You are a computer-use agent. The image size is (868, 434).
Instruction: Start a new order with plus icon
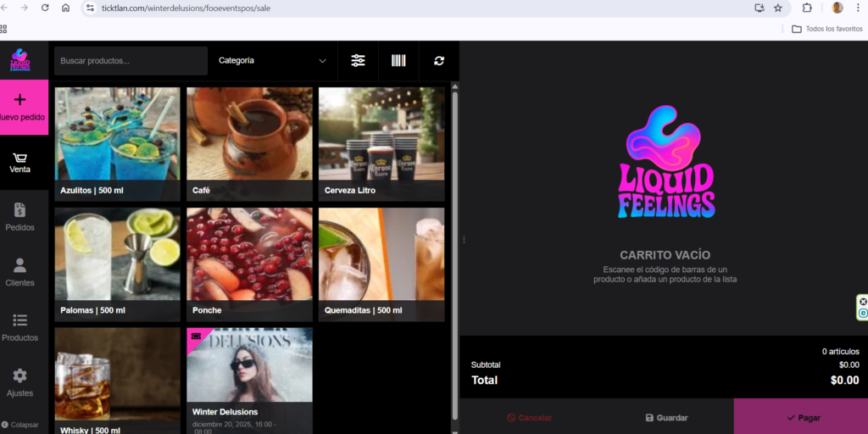[x=21, y=107]
